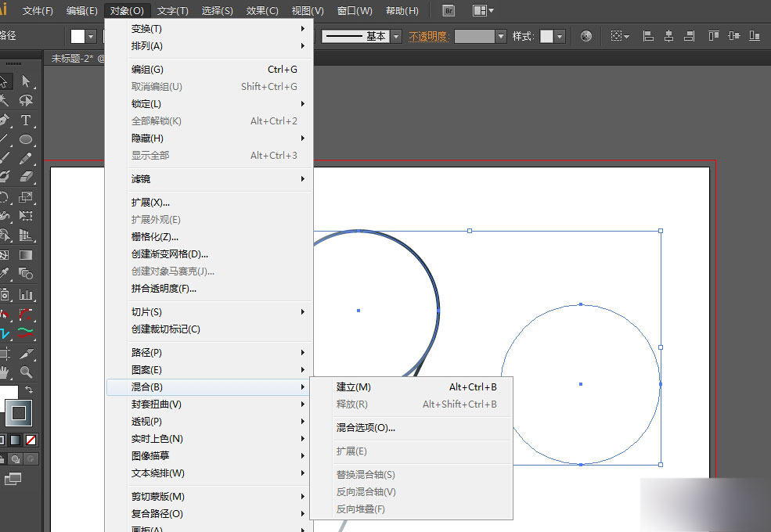
Task: Open the 样式 style dropdown arrow
Action: [x=559, y=37]
